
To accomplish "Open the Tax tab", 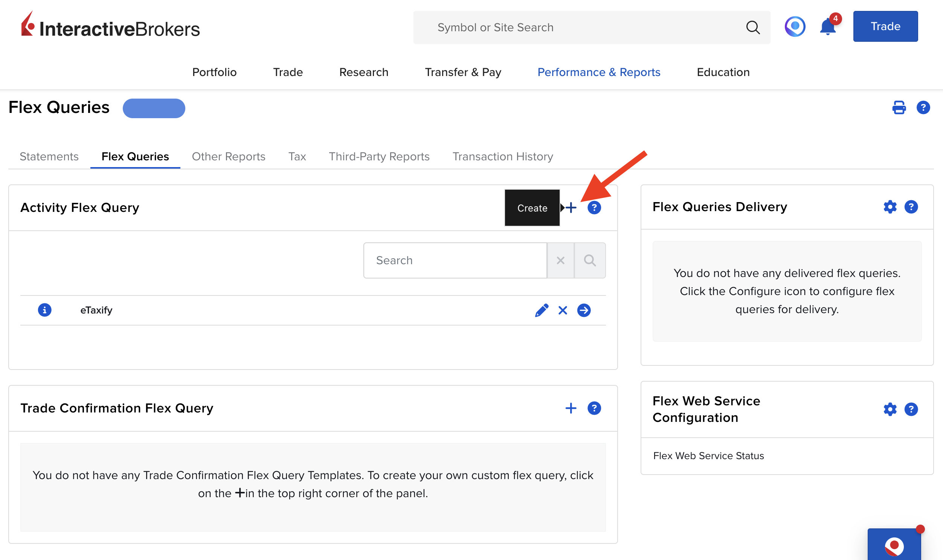I will coord(297,156).
